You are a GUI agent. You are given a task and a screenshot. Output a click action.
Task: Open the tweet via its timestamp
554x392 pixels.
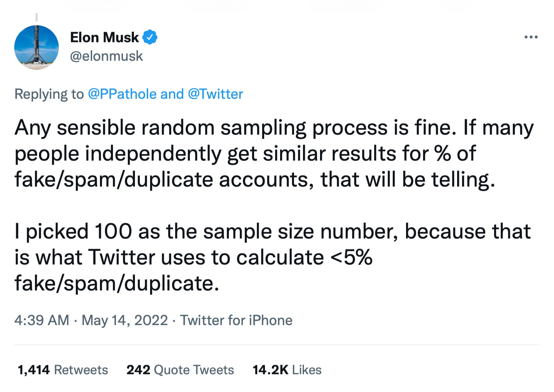(42, 320)
